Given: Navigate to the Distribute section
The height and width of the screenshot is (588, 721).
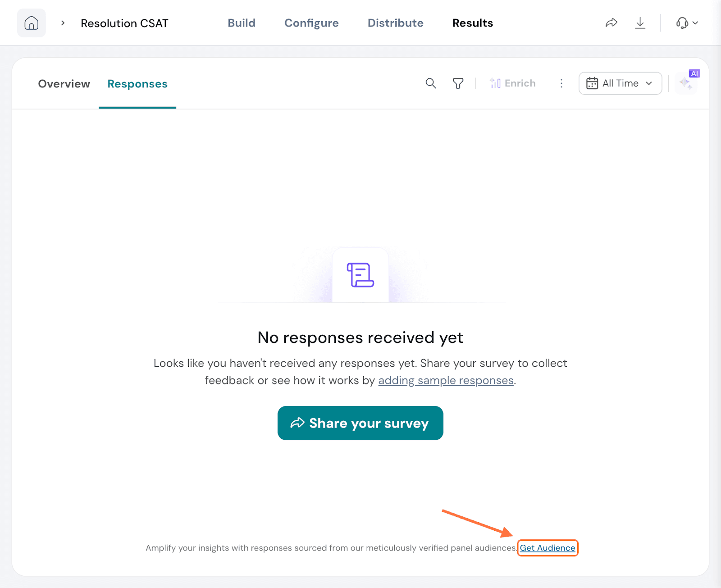Looking at the screenshot, I should [395, 23].
